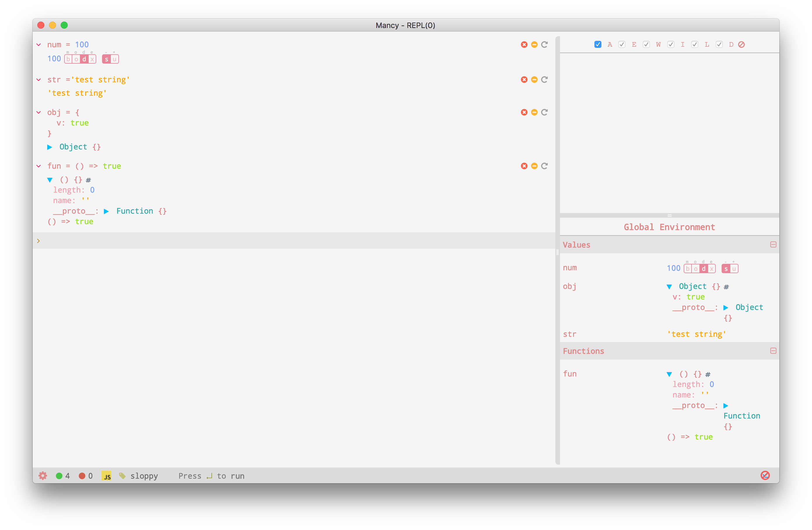
Task: Expand Function {} proto in the REPL output
Action: coord(106,211)
